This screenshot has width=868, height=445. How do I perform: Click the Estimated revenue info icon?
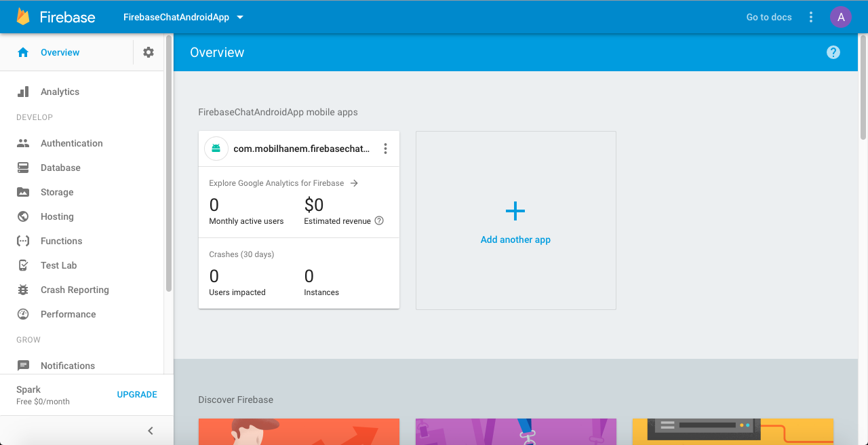coord(379,220)
